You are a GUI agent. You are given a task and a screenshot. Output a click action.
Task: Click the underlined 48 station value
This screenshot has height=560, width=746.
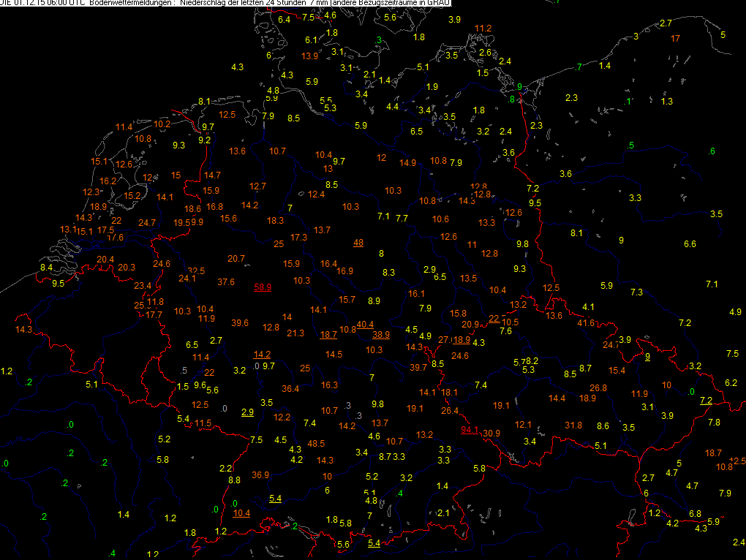pos(358,243)
